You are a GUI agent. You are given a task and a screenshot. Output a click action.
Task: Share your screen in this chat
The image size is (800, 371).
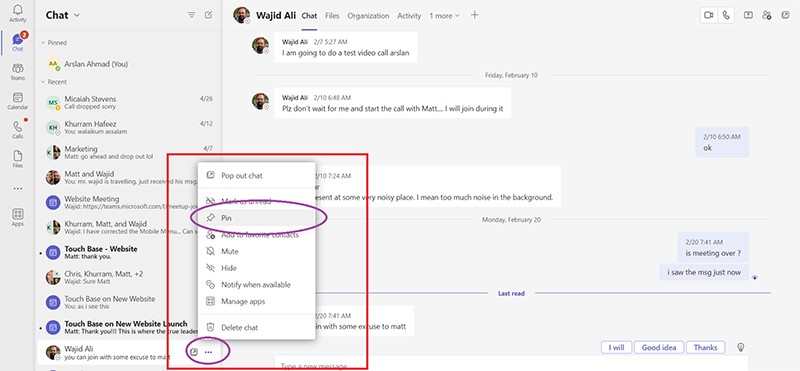click(x=748, y=15)
